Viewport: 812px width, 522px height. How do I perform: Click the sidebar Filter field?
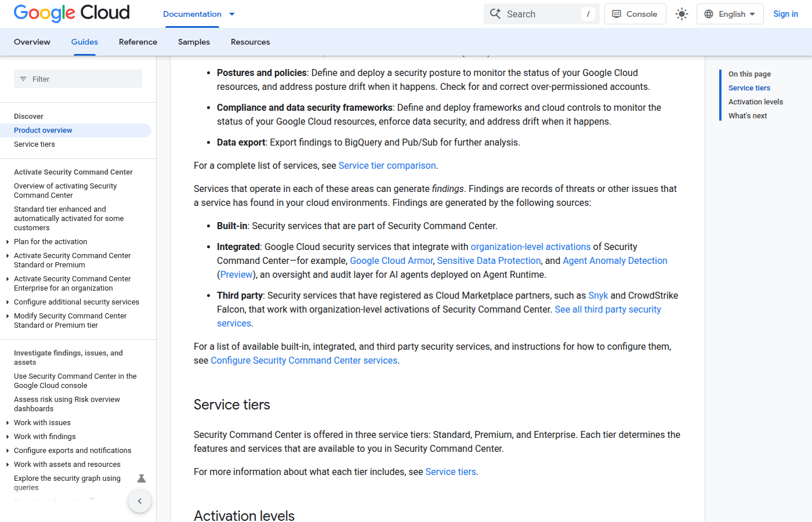coord(78,79)
